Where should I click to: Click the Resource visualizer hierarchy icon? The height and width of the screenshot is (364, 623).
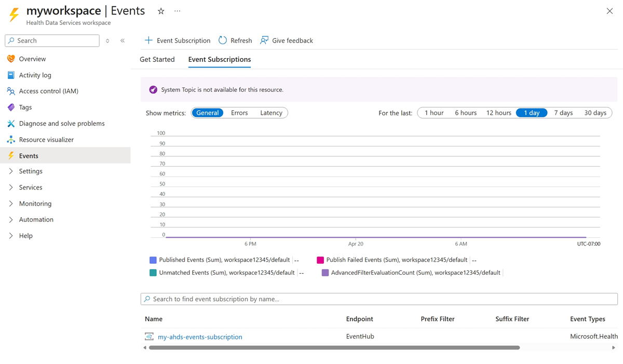point(11,139)
